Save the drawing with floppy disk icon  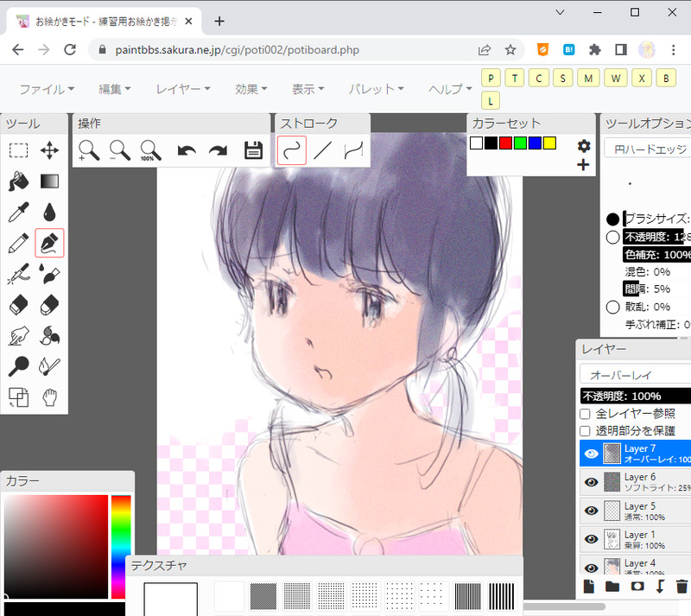253,150
